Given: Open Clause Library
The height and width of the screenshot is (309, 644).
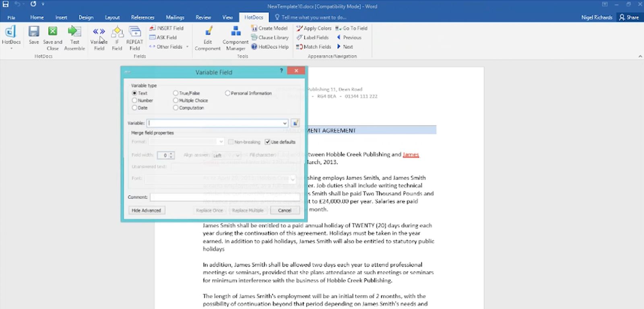Looking at the screenshot, I should pos(270,37).
